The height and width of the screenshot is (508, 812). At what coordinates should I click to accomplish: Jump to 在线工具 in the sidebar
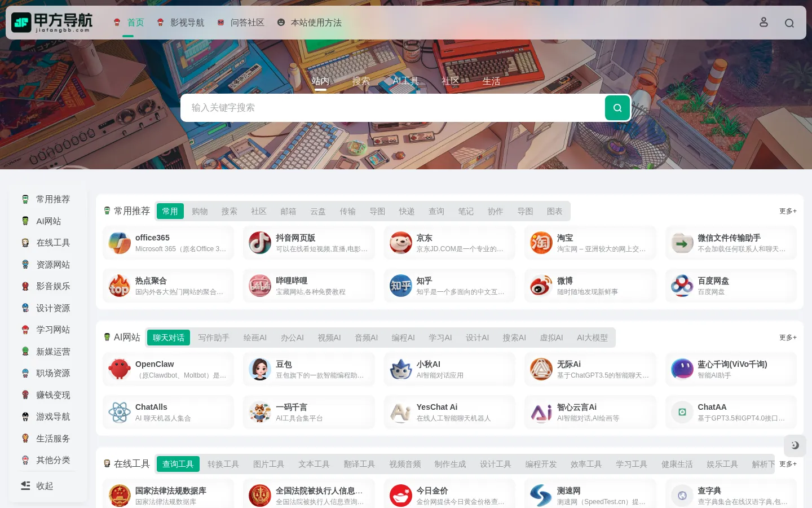click(x=46, y=243)
